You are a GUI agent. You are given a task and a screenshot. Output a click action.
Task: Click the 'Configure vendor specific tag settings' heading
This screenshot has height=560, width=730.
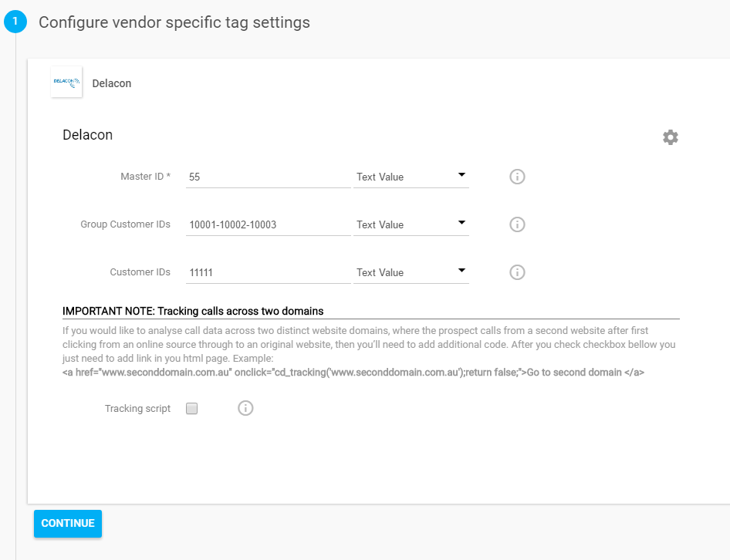click(174, 22)
